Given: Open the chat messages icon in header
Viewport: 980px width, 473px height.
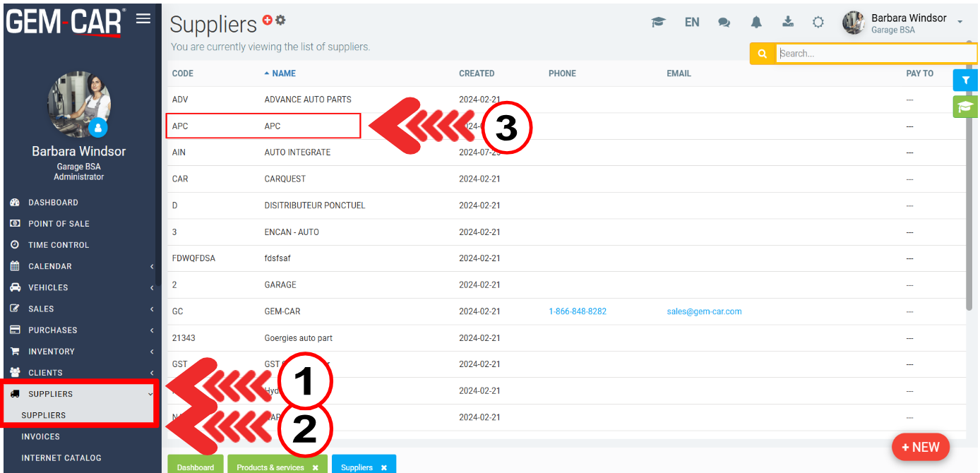Looking at the screenshot, I should (x=724, y=23).
